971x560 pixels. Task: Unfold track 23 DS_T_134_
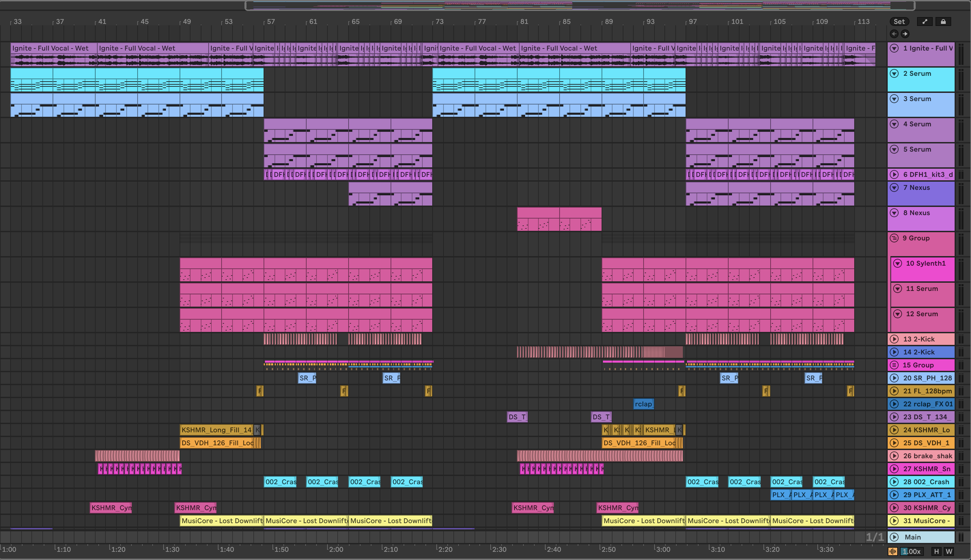click(x=895, y=417)
